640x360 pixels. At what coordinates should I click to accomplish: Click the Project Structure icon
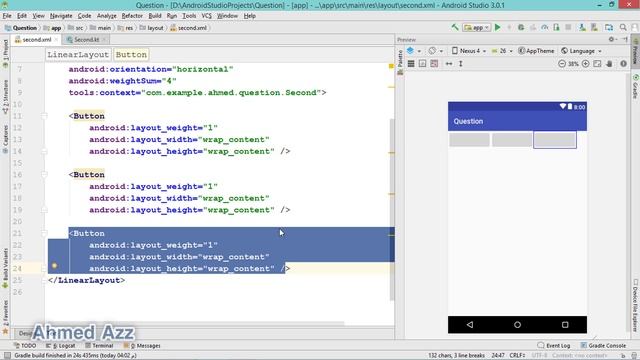609,27
